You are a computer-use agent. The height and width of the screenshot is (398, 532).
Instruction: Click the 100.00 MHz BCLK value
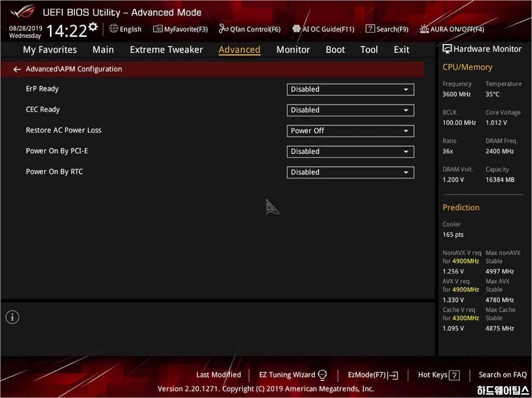459,123
